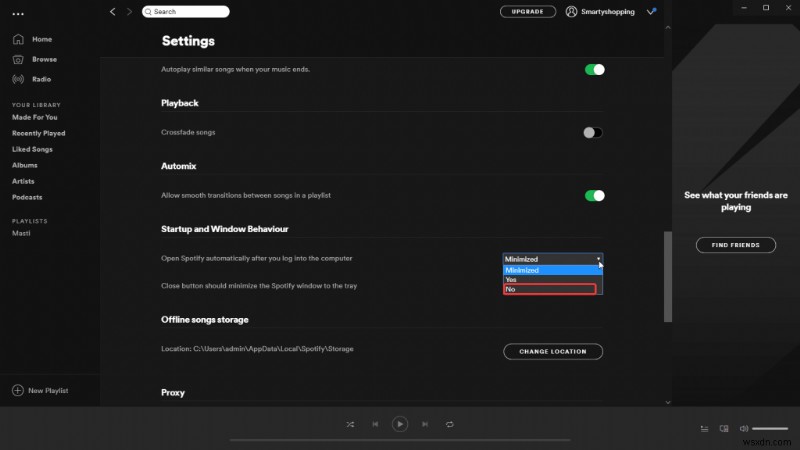The height and width of the screenshot is (450, 800).
Task: Click the Radio waves icon
Action: click(18, 79)
